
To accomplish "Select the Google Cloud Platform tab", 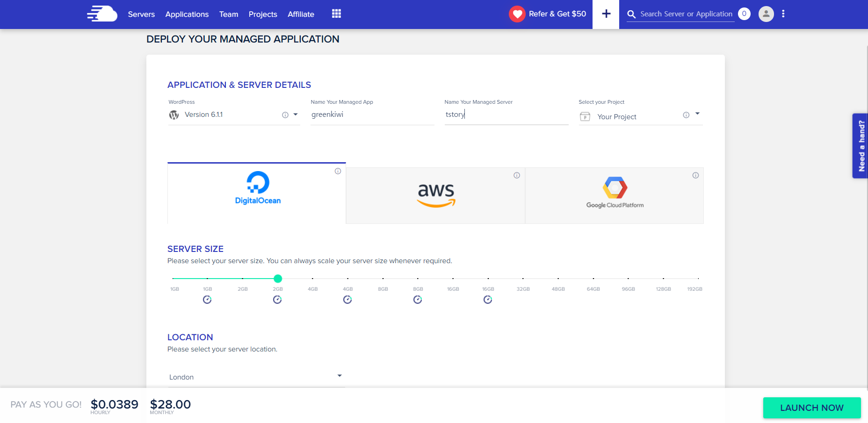I will click(615, 195).
